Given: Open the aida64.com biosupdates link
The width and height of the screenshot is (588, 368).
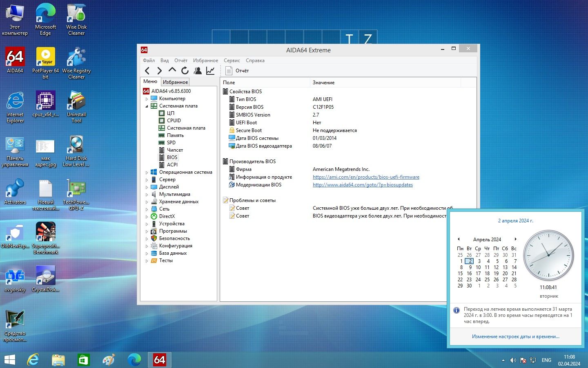Looking at the screenshot, I should [363, 185].
